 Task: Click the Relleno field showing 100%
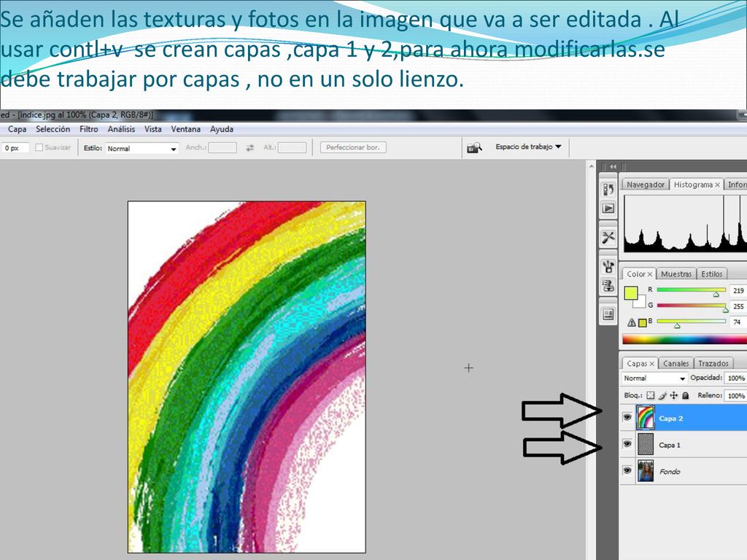[x=736, y=396]
